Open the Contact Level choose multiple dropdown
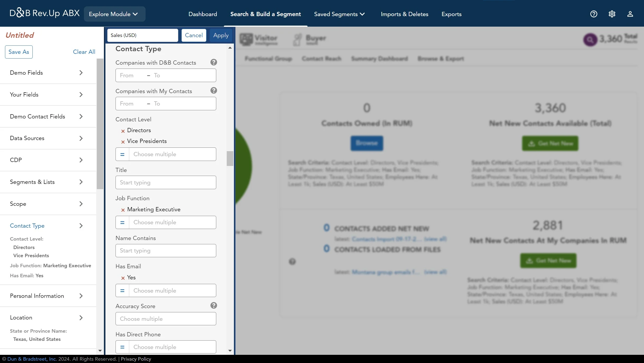644x363 pixels. (172, 154)
